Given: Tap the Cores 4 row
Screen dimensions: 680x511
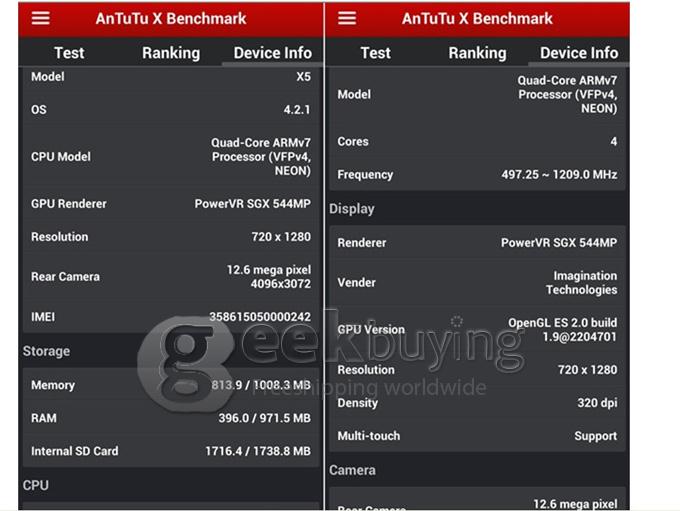Looking at the screenshot, I should [477, 141].
